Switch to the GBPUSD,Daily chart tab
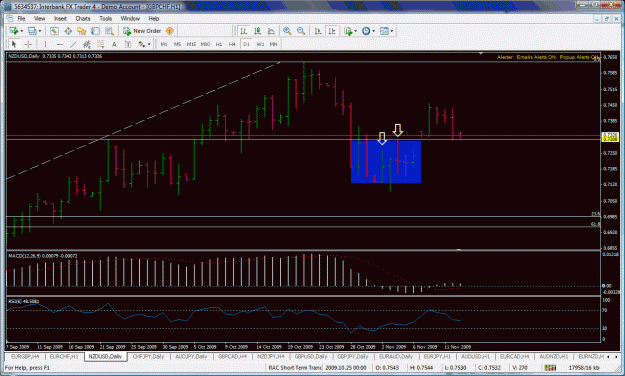The width and height of the screenshot is (625, 376). tap(311, 356)
